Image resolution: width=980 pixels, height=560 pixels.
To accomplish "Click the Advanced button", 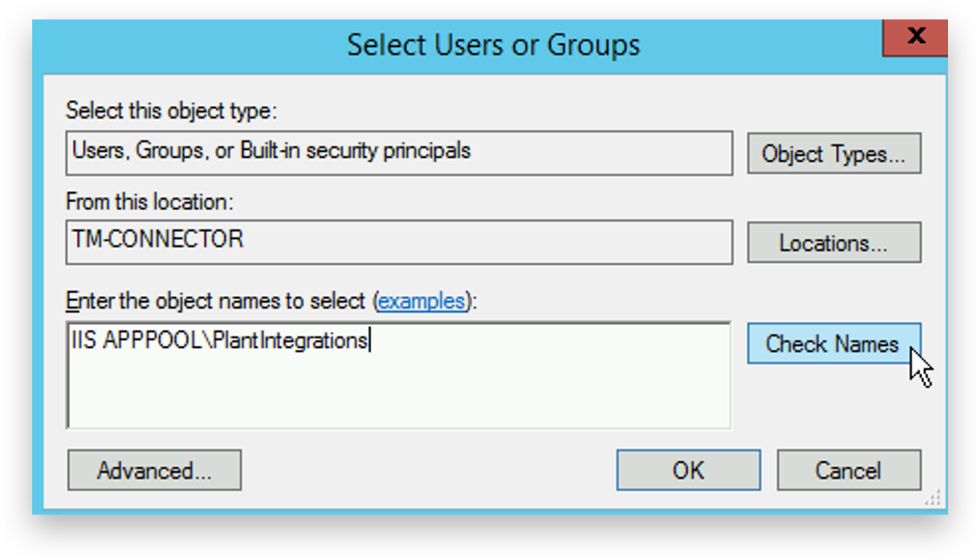I will (x=154, y=470).
